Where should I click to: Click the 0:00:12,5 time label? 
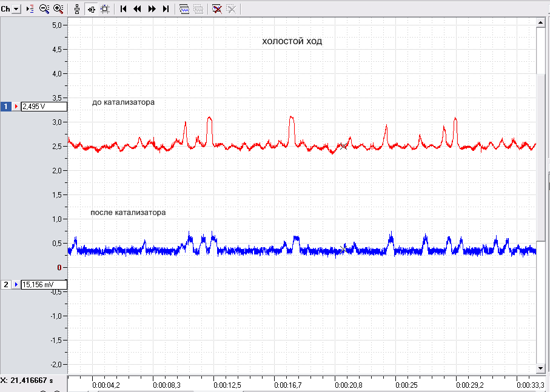point(227,385)
